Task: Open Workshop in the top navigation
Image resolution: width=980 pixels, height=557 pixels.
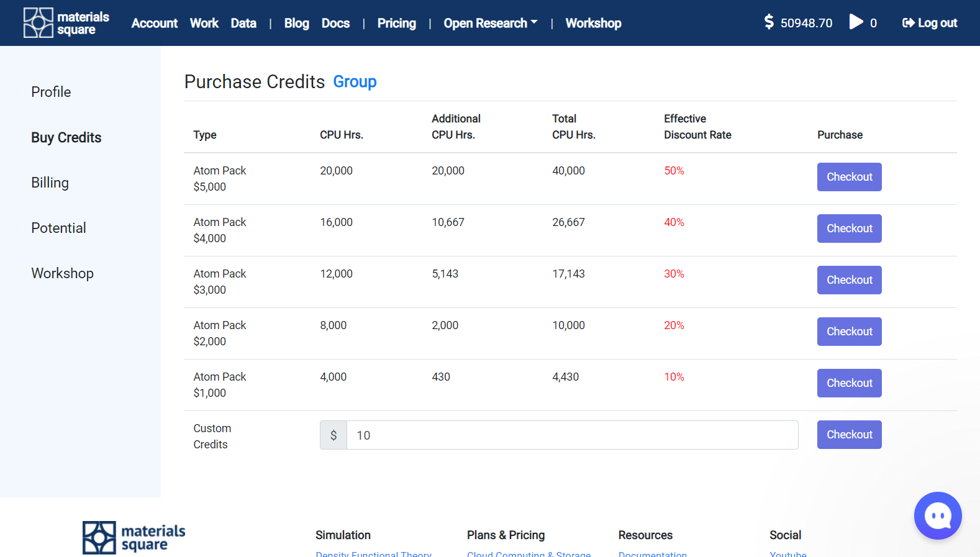Action: click(x=593, y=23)
